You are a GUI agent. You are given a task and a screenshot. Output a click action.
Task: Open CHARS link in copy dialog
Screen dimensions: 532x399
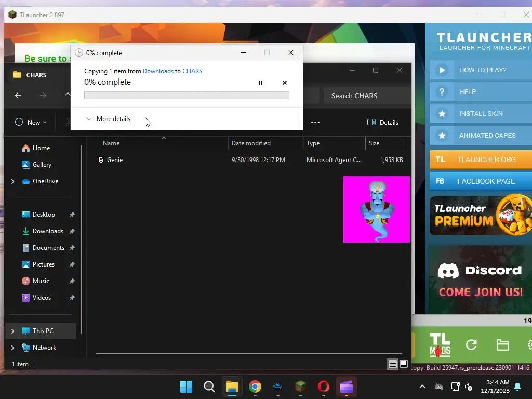click(192, 71)
